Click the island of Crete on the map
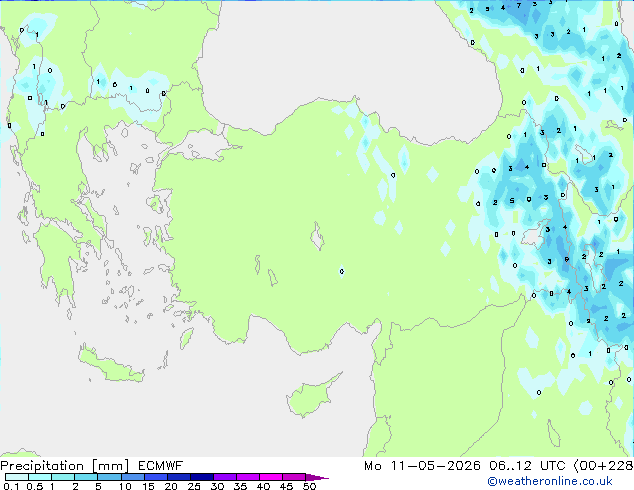The image size is (634, 490). pyautogui.click(x=111, y=364)
